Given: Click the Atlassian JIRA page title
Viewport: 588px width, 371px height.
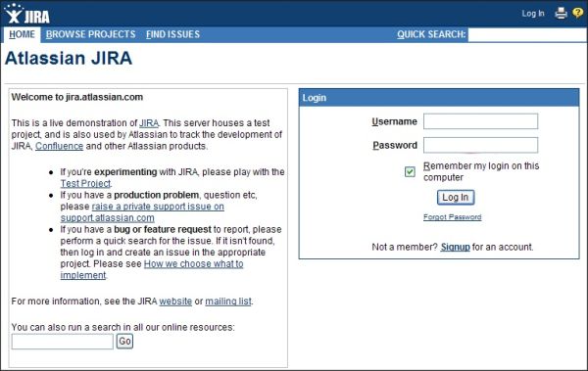Looking at the screenshot, I should tap(69, 58).
